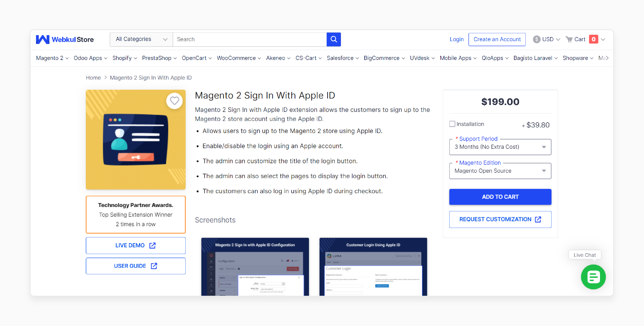
Task: Open the WooCommerce menu
Action: point(239,58)
